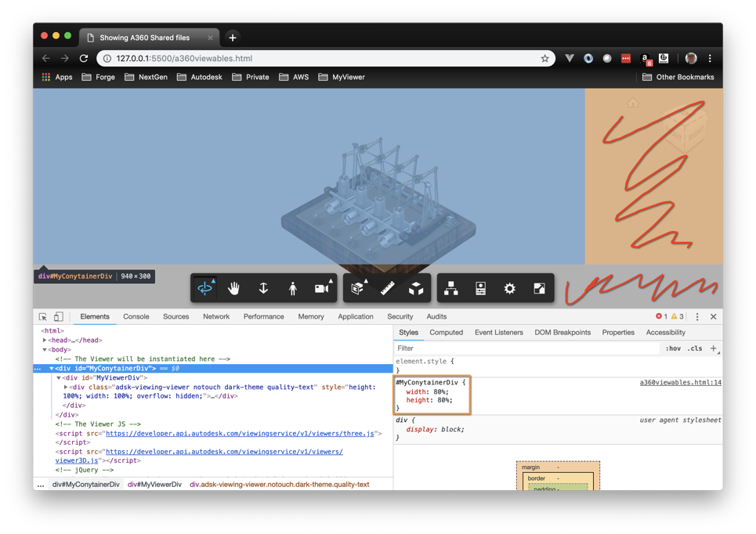
Task: Switch to the Network tab
Action: pyautogui.click(x=216, y=316)
